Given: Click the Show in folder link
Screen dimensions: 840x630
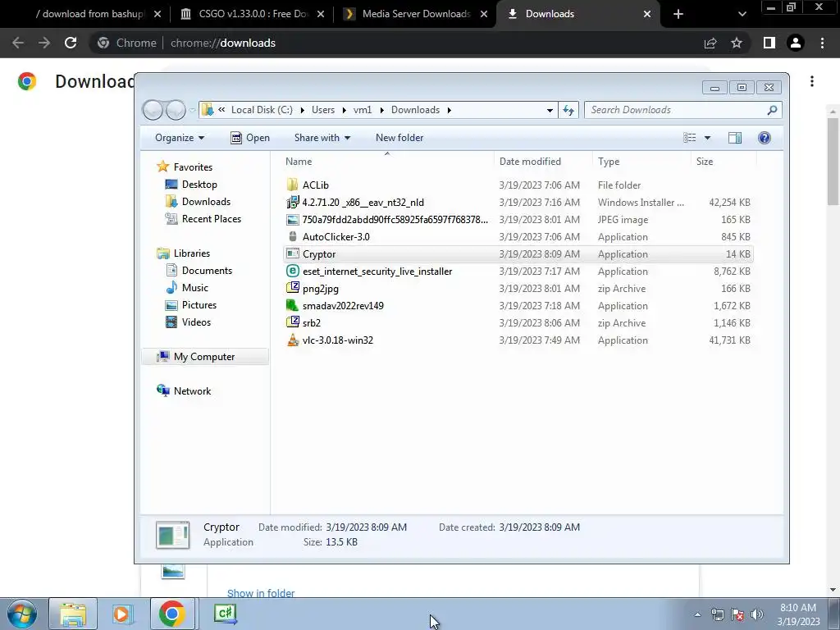Looking at the screenshot, I should 261,593.
